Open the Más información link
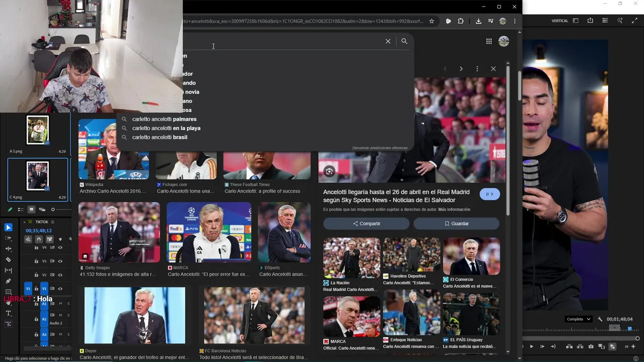The image size is (644, 362). click(454, 209)
